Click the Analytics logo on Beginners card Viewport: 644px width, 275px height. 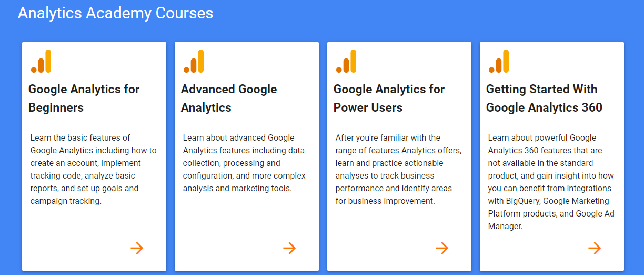tap(41, 62)
